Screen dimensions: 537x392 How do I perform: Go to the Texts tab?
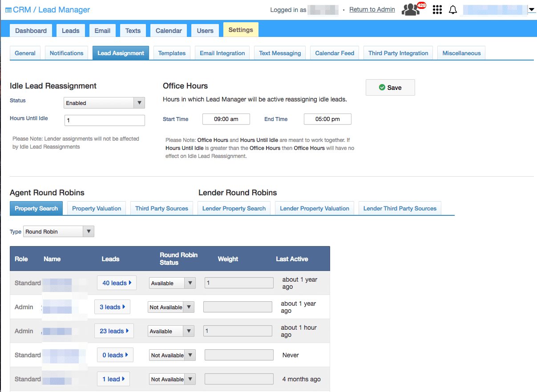tap(133, 30)
